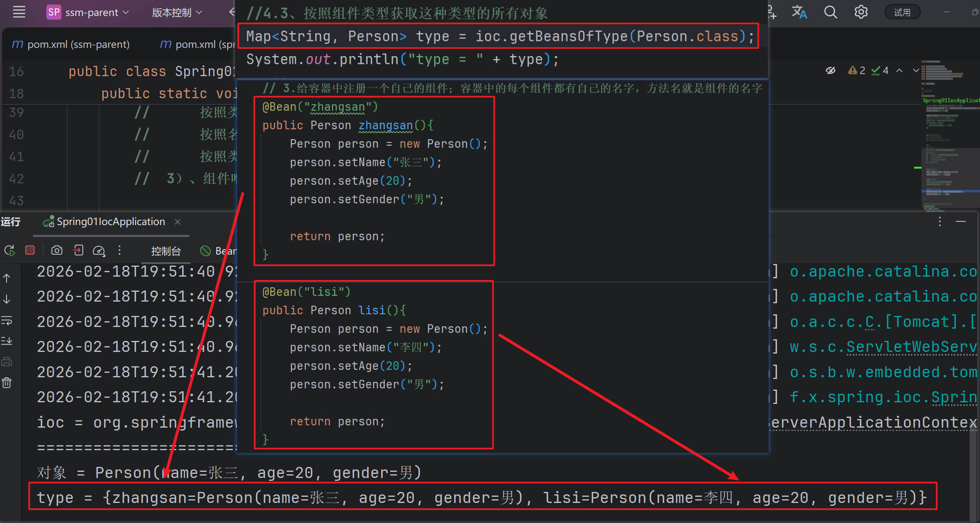Toggle soft-wrap in console sidebar
980x523 pixels.
click(7, 320)
